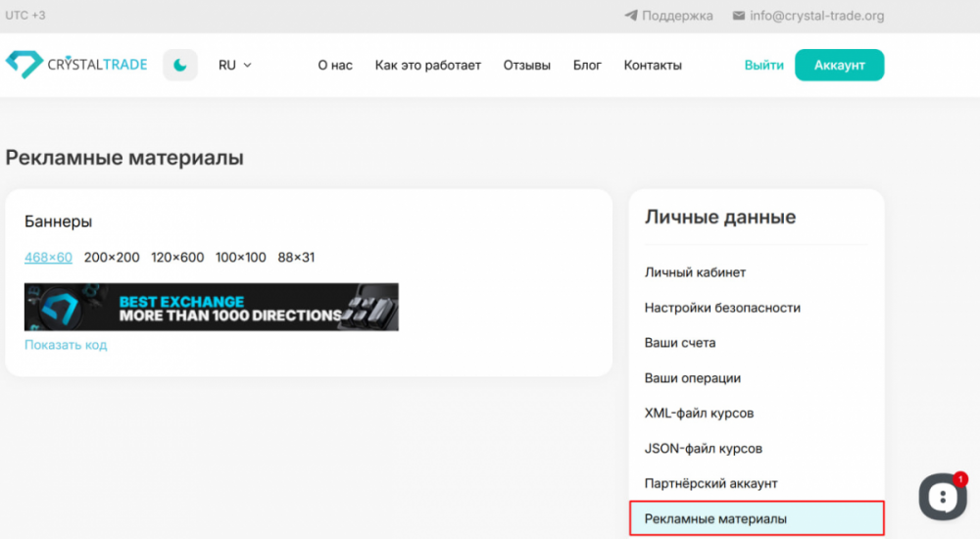Toggle dark mode with moon icon
This screenshot has width=980, height=539.
click(x=180, y=65)
